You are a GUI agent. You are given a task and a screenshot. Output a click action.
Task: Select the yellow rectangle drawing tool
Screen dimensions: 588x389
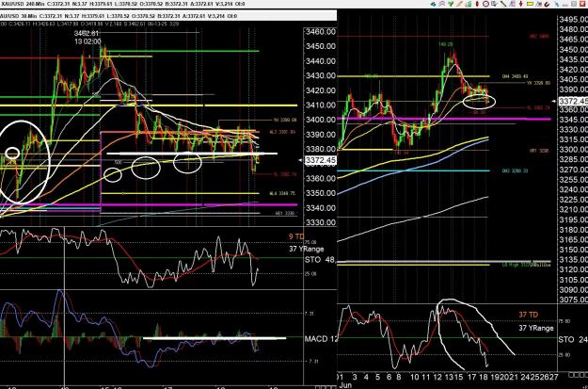click(x=530, y=4)
